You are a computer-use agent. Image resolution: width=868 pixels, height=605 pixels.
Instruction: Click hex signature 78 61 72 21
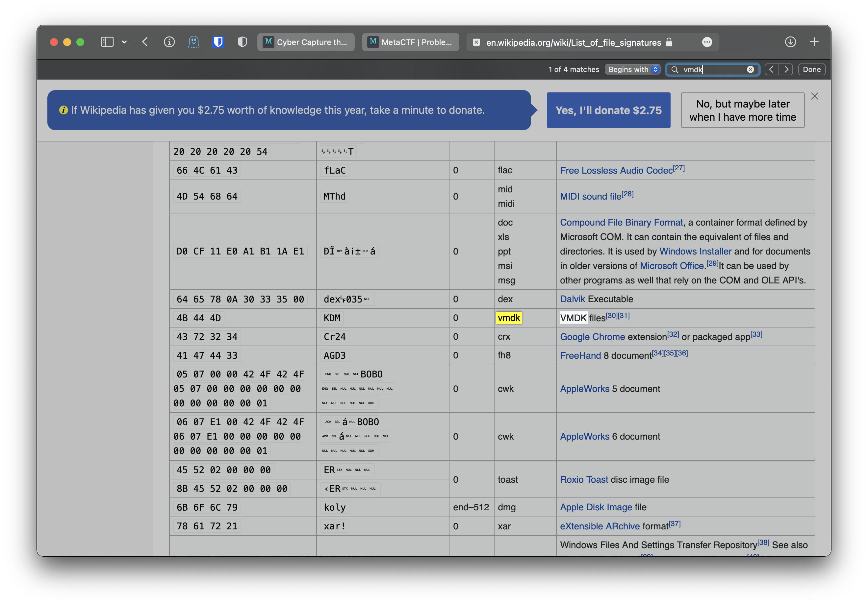[x=207, y=526]
